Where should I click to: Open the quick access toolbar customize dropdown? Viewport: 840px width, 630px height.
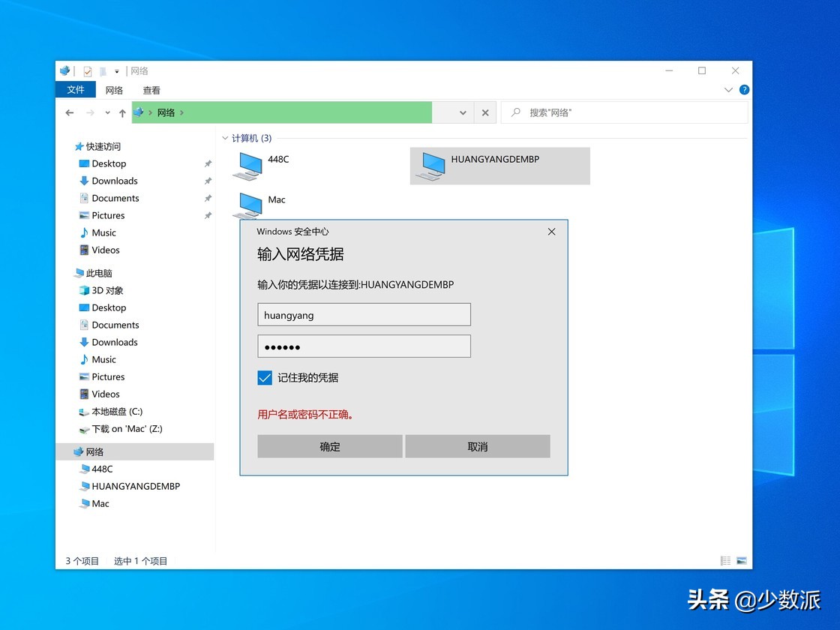click(117, 71)
